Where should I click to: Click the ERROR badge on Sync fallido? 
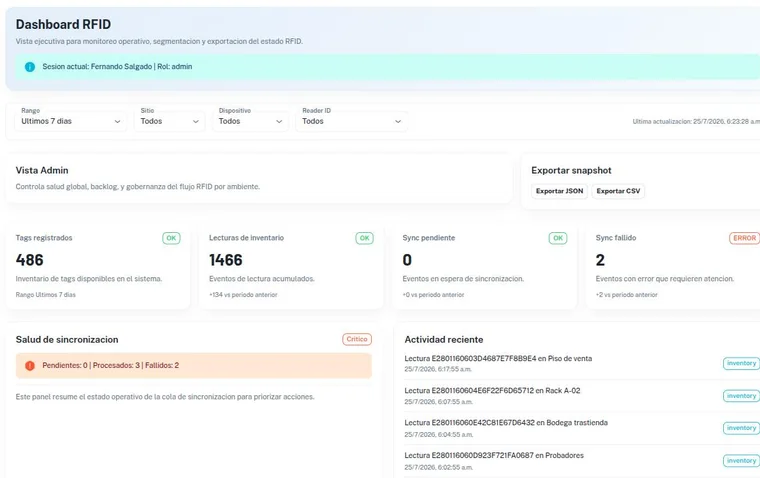pos(744,238)
